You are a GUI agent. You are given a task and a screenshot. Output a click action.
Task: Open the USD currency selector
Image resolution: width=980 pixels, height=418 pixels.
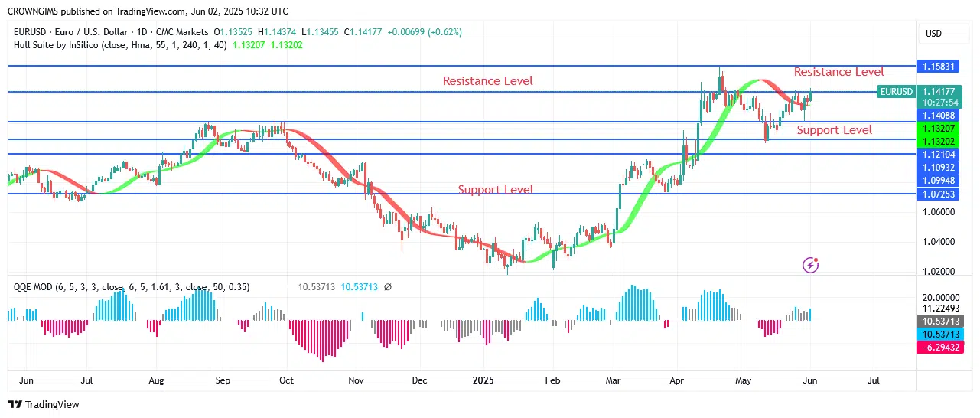933,34
